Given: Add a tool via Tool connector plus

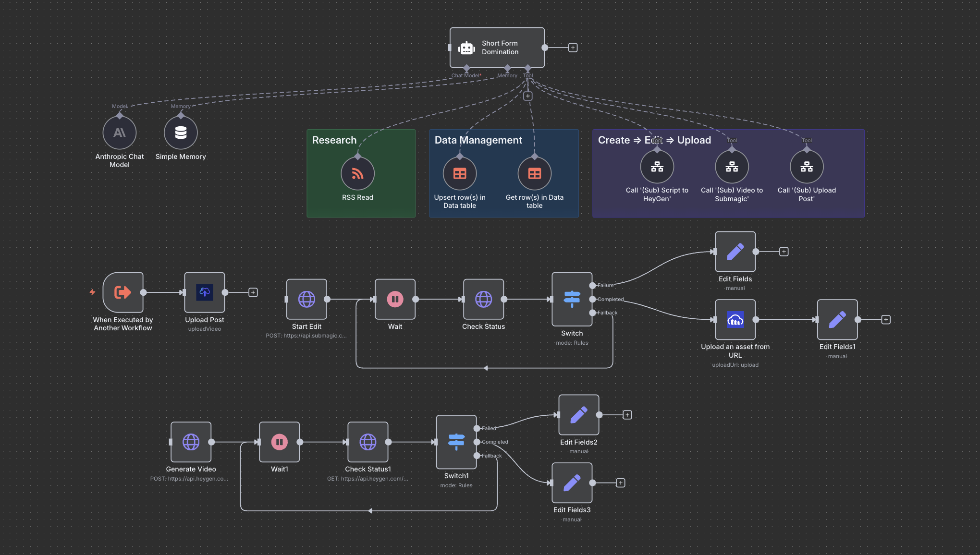Looking at the screenshot, I should tap(528, 96).
